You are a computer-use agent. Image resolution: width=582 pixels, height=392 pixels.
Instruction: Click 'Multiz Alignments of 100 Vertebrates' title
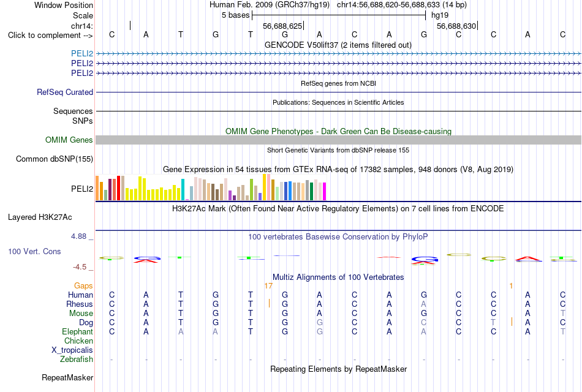pyautogui.click(x=338, y=277)
